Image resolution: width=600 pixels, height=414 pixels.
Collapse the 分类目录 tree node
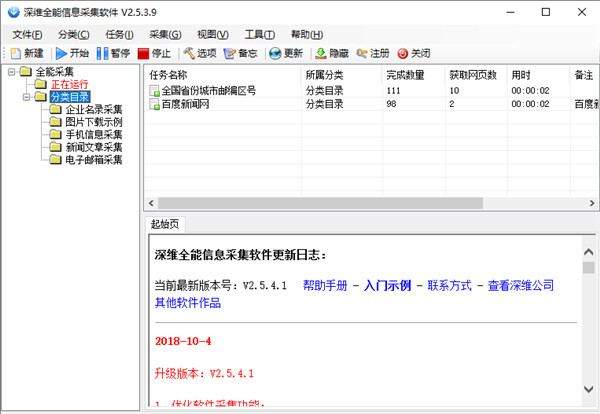click(x=26, y=97)
